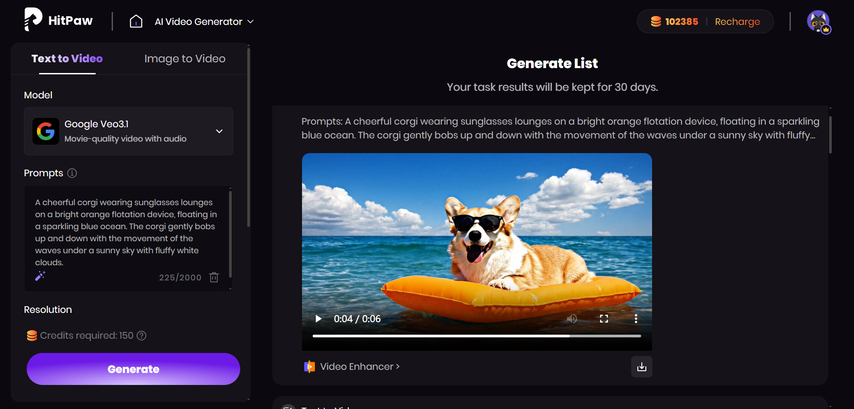Expand the AI Video Generator dropdown
854x409 pixels.
[x=204, y=22]
